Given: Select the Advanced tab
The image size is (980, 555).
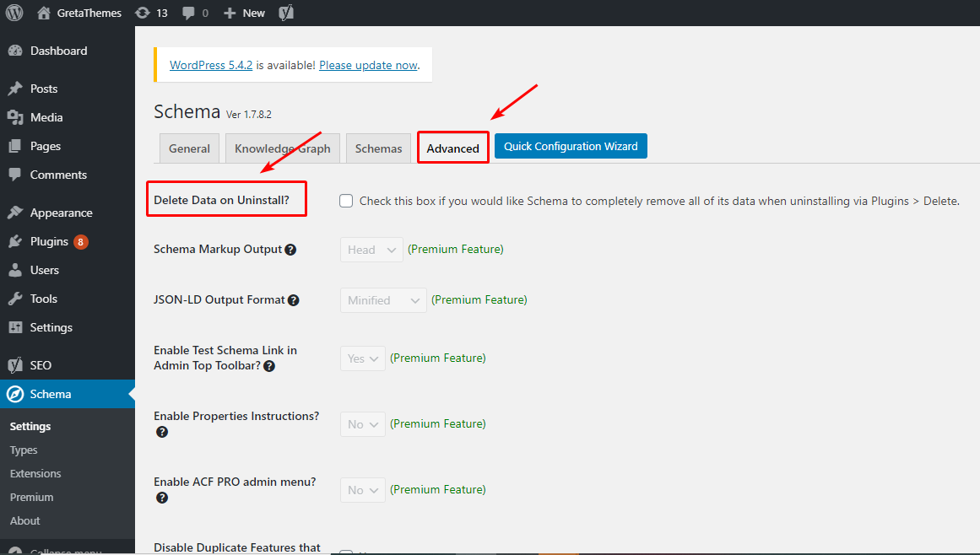Looking at the screenshot, I should 453,148.
